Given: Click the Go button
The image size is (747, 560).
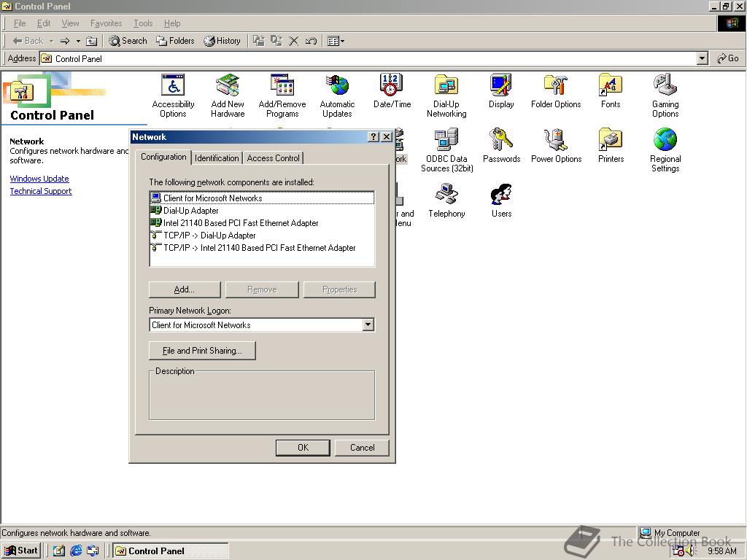Looking at the screenshot, I should coord(728,58).
